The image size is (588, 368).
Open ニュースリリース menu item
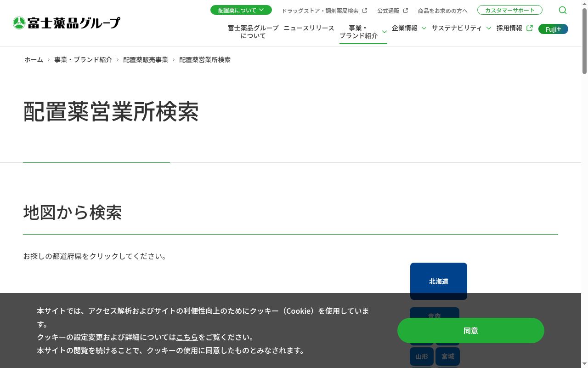click(x=309, y=28)
